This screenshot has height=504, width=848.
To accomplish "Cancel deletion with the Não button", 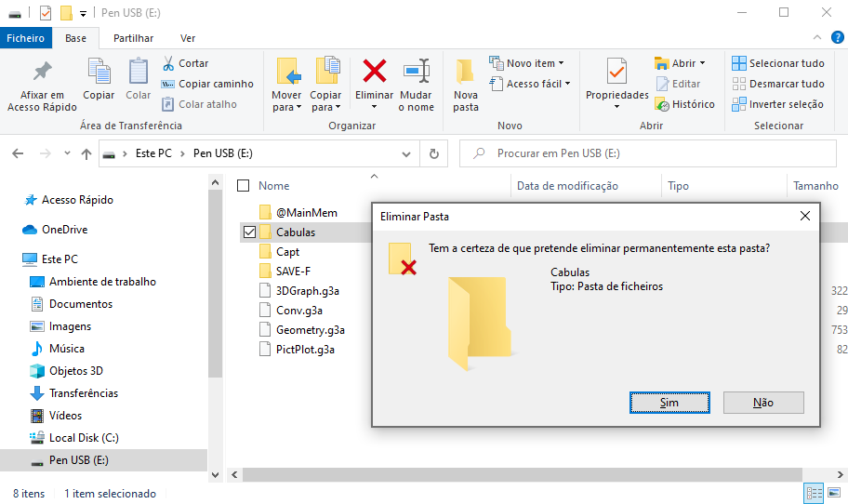I will click(x=763, y=403).
